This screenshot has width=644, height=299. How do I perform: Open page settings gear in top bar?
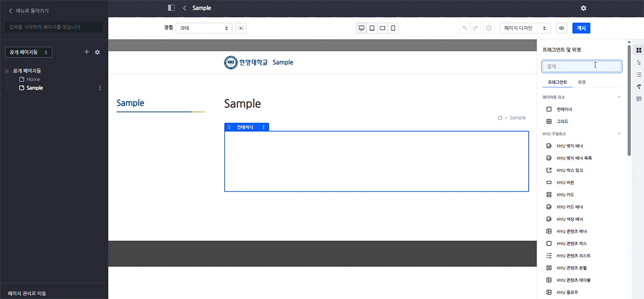coord(583,8)
